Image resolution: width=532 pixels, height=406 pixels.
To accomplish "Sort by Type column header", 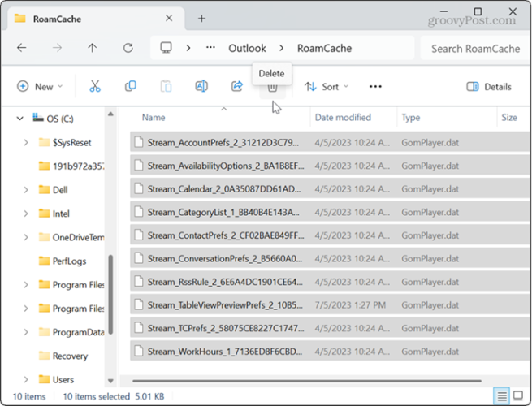I will (411, 118).
